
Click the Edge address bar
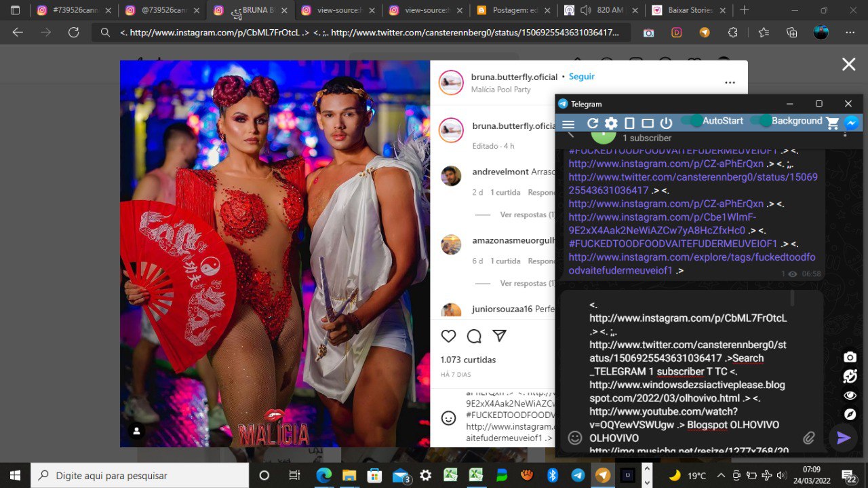361,33
